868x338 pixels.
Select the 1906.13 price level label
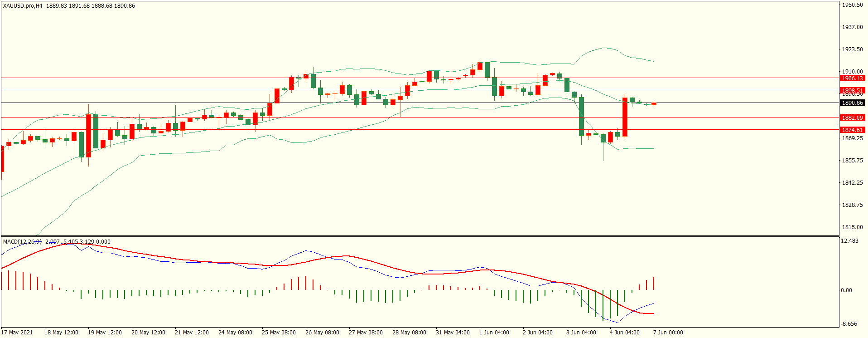(x=852, y=78)
